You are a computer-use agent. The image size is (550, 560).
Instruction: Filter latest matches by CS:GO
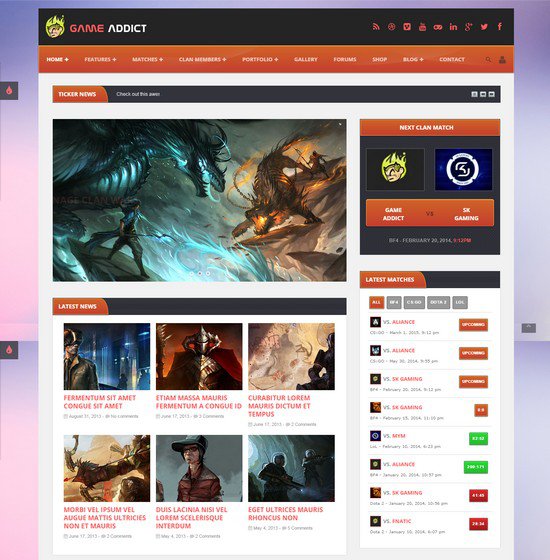click(414, 302)
